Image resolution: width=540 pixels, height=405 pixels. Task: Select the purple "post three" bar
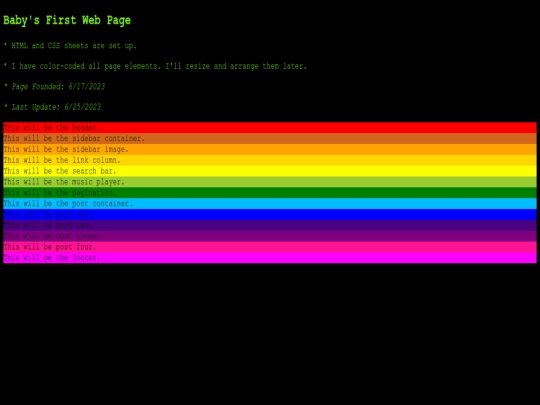(270, 236)
